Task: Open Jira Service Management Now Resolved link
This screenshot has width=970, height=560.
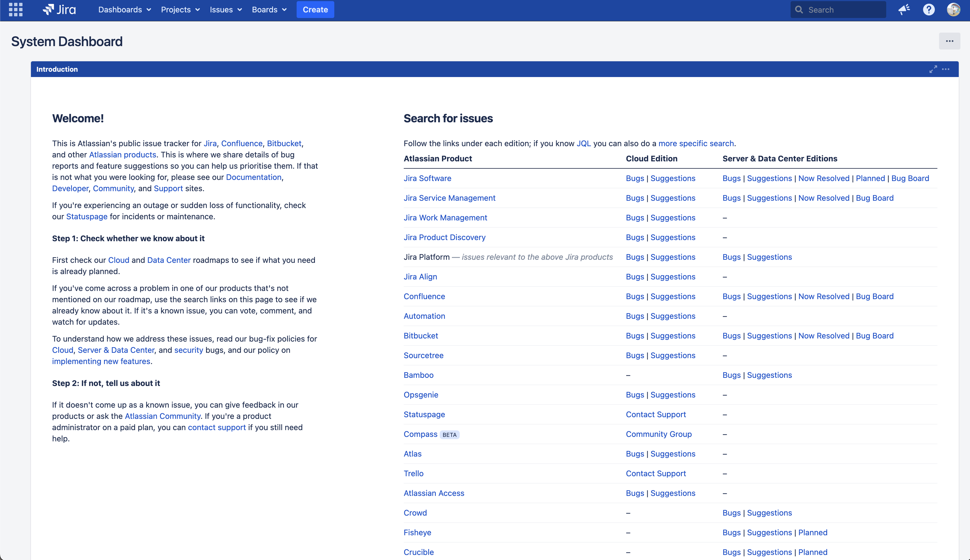Action: (x=824, y=198)
